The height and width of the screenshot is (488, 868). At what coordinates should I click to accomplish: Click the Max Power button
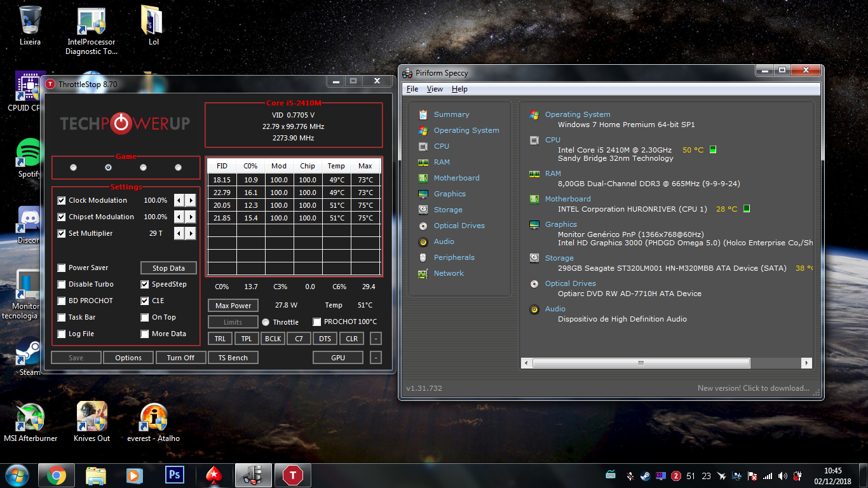tap(233, 306)
